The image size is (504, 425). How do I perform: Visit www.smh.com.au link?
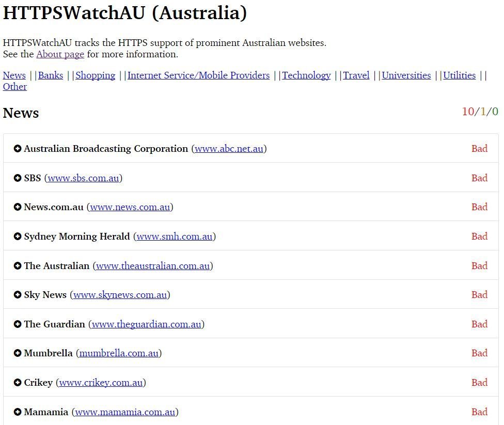click(x=175, y=237)
